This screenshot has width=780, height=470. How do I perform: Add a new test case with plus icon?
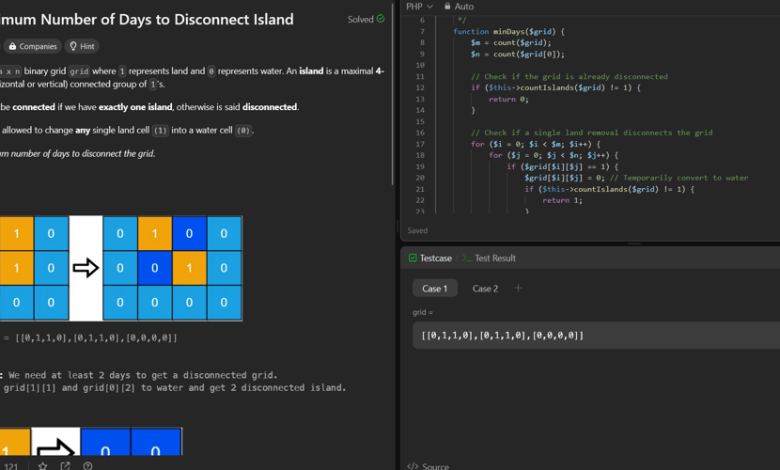click(x=518, y=288)
